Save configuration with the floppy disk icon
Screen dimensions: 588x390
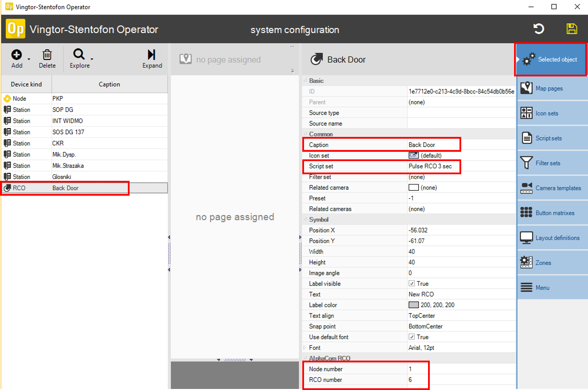[x=572, y=29]
